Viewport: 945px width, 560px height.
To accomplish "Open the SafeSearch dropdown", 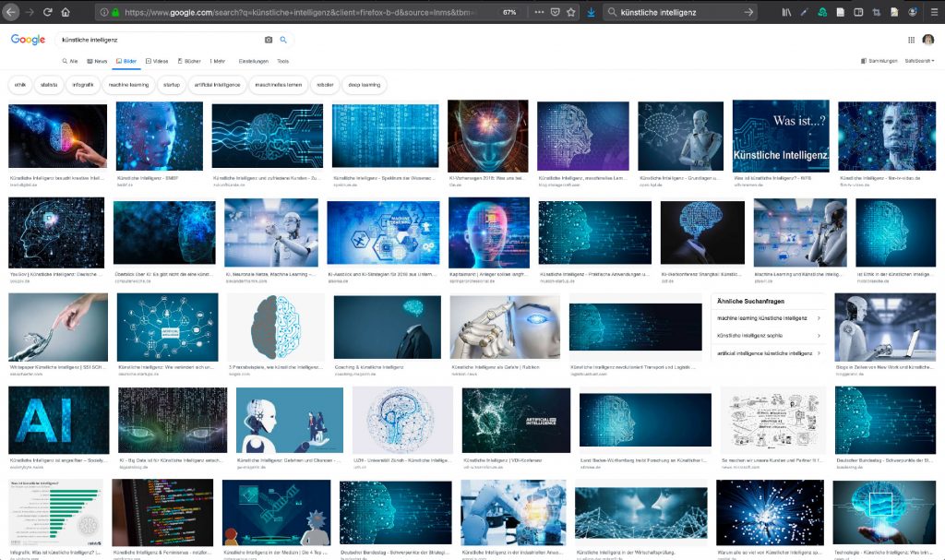I will (x=920, y=61).
